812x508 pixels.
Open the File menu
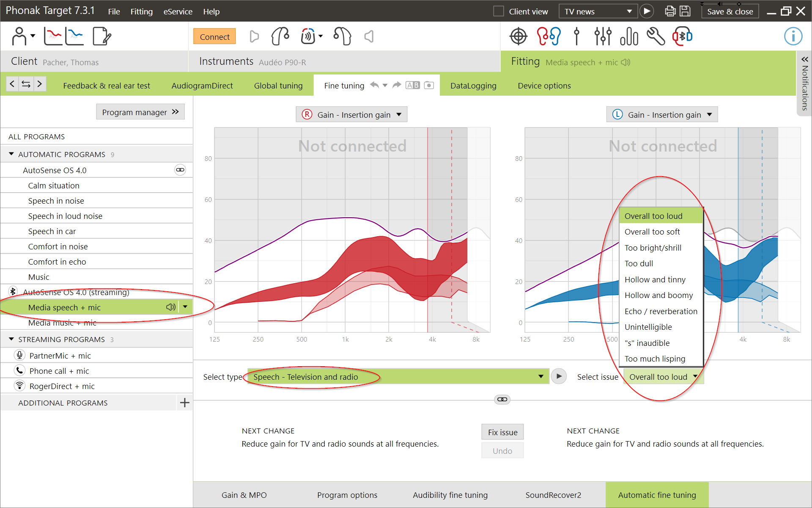114,11
